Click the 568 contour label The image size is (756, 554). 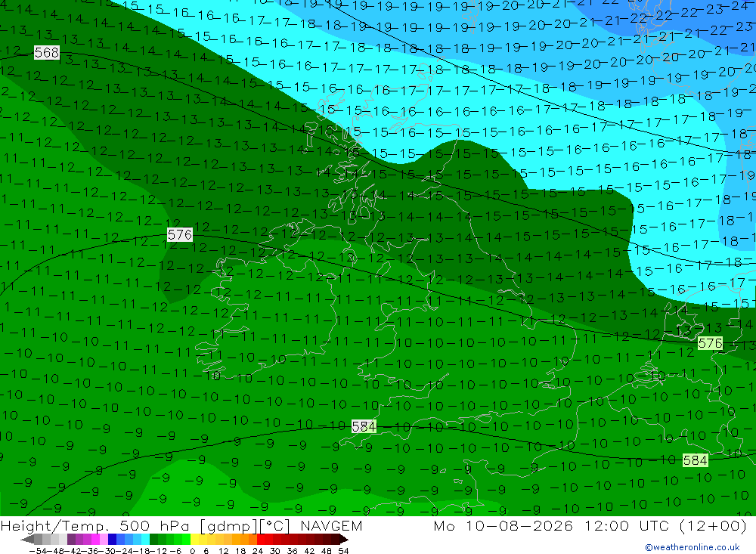pyautogui.click(x=47, y=52)
